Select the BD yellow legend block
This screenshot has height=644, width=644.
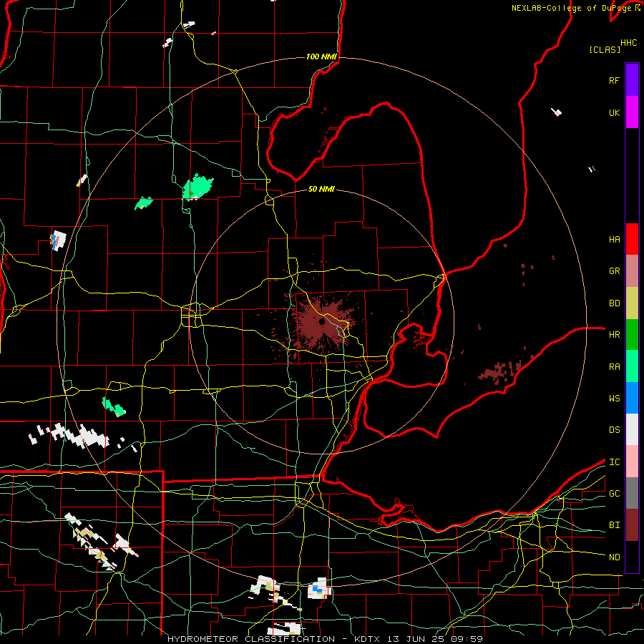click(632, 303)
